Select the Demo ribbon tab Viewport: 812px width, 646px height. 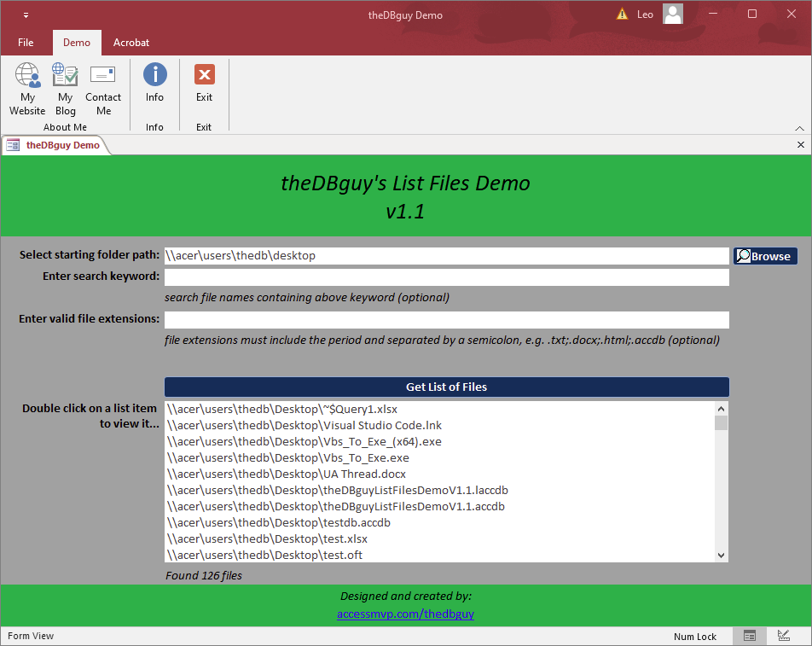click(x=77, y=43)
